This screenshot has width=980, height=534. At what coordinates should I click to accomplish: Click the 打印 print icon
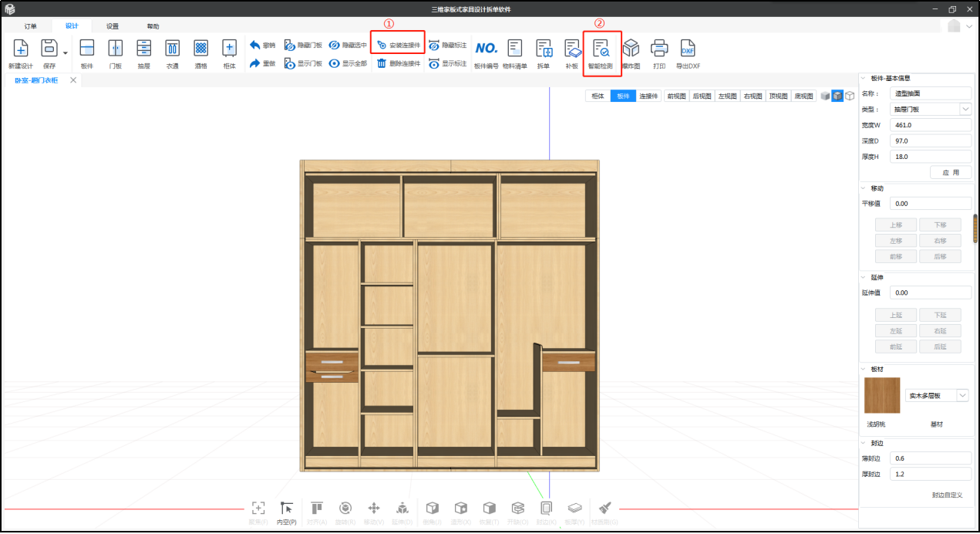tap(659, 49)
